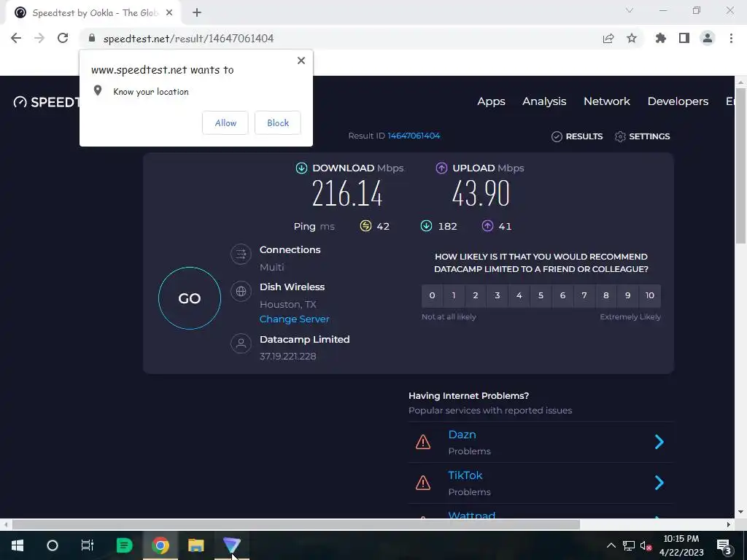Click the ISP user icon
747x560 pixels.
tap(241, 343)
